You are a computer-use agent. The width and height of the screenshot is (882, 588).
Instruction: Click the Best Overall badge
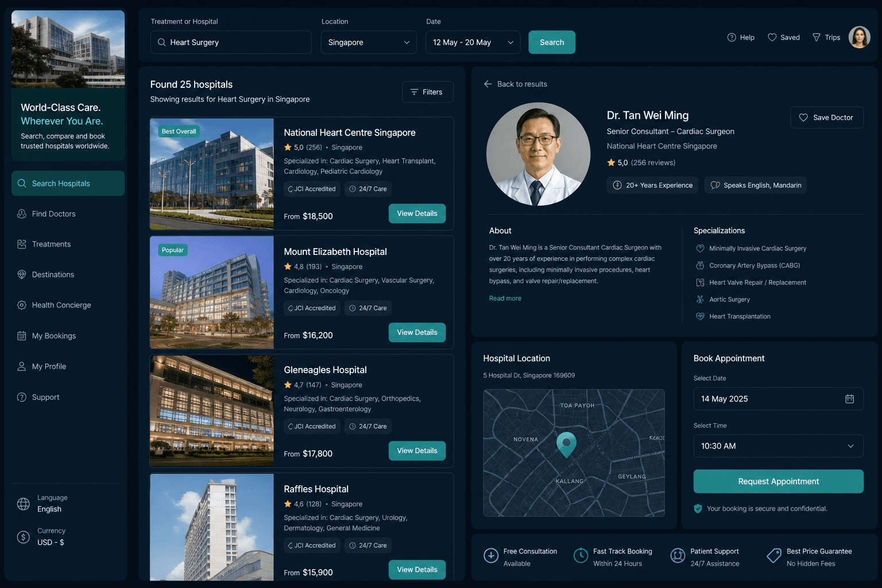tap(179, 131)
